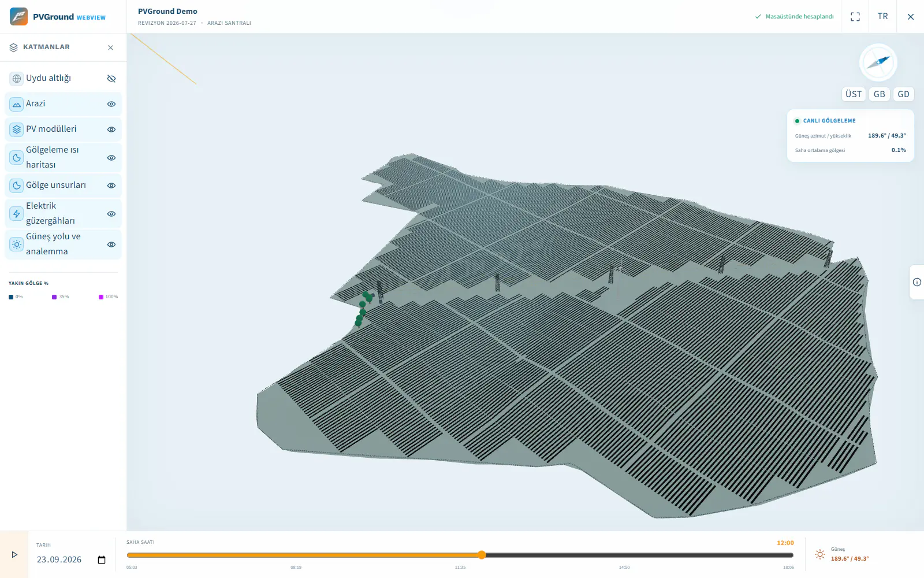Switch to the ÜST top view
This screenshot has width=924, height=578.
click(x=854, y=94)
